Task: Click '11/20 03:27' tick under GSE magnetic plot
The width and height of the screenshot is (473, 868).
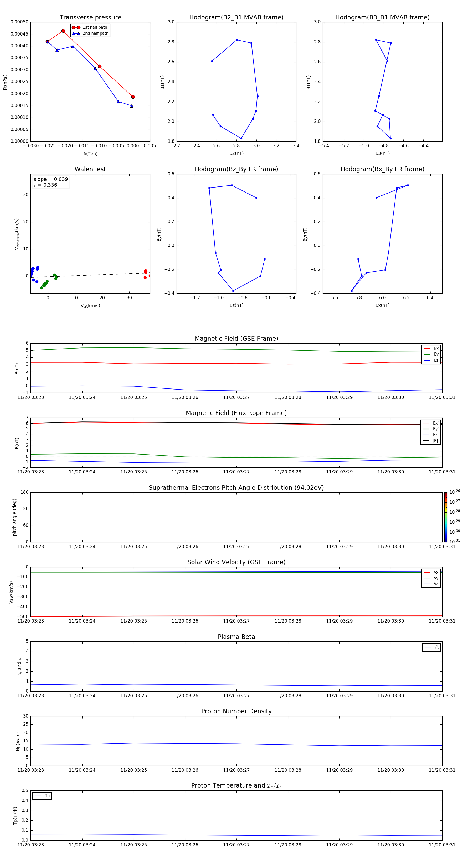Action: pyautogui.click(x=236, y=398)
